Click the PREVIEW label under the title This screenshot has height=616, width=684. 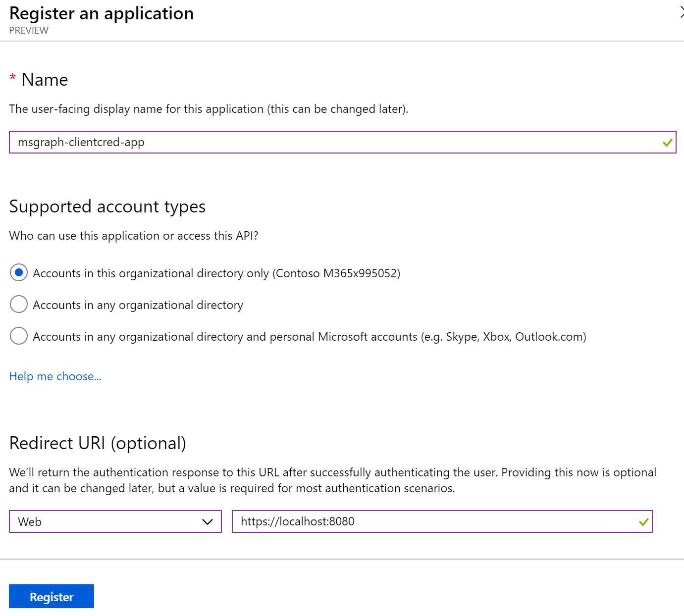click(28, 30)
